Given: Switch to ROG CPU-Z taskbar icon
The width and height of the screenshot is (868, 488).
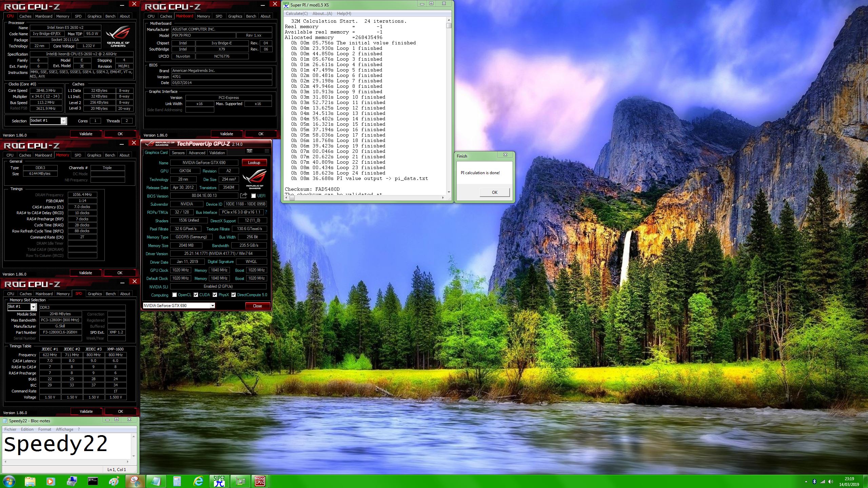Looking at the screenshot, I should click(260, 481).
